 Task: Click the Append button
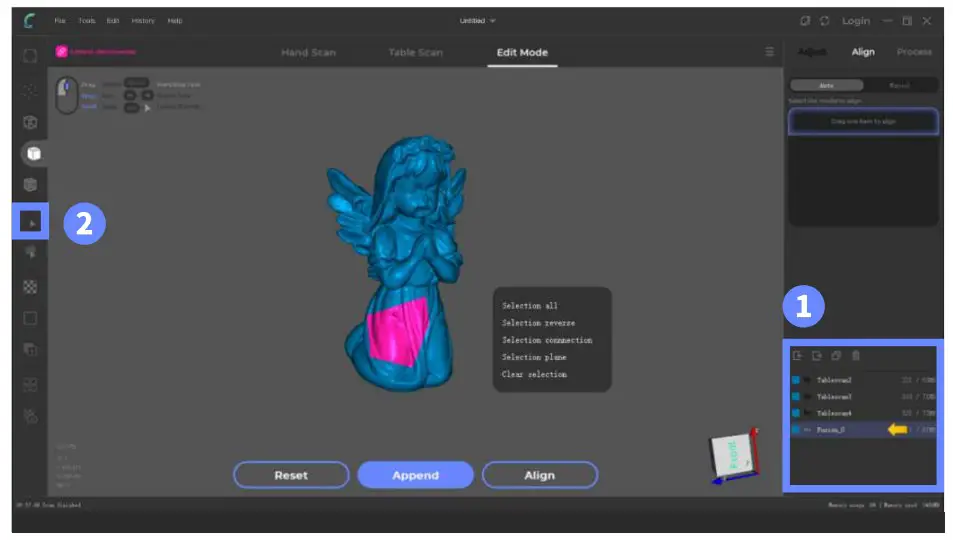(x=416, y=475)
